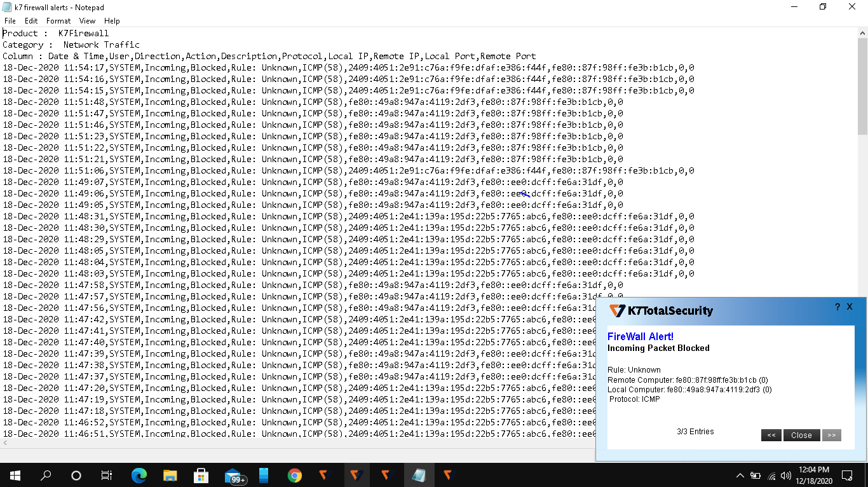The width and height of the screenshot is (868, 487).
Task: Click log row timestamped 11:51:23
Action: (313, 136)
